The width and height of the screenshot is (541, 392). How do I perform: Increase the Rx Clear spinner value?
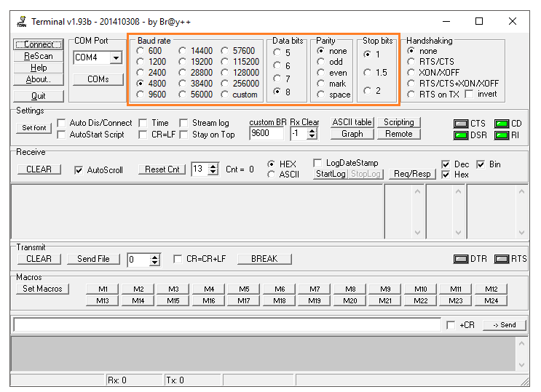pyautogui.click(x=313, y=130)
